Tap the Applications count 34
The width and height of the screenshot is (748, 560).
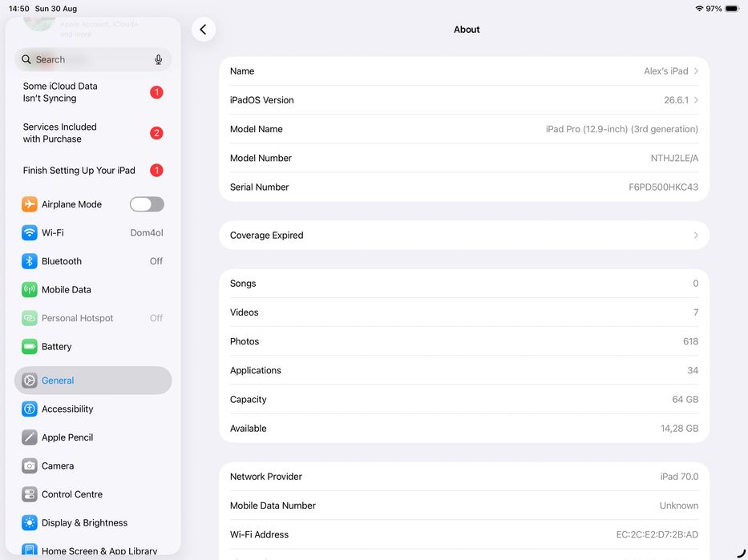[x=693, y=370]
